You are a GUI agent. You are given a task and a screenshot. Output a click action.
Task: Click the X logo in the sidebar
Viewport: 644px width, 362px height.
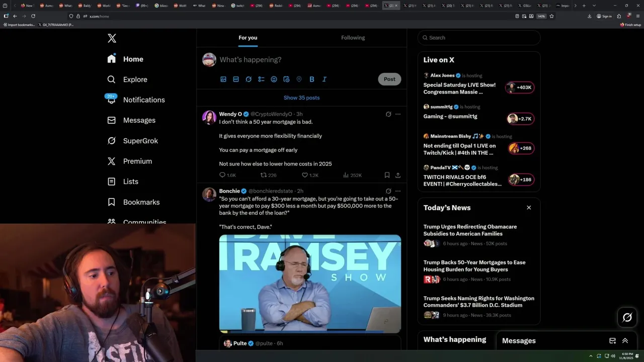[x=112, y=38]
